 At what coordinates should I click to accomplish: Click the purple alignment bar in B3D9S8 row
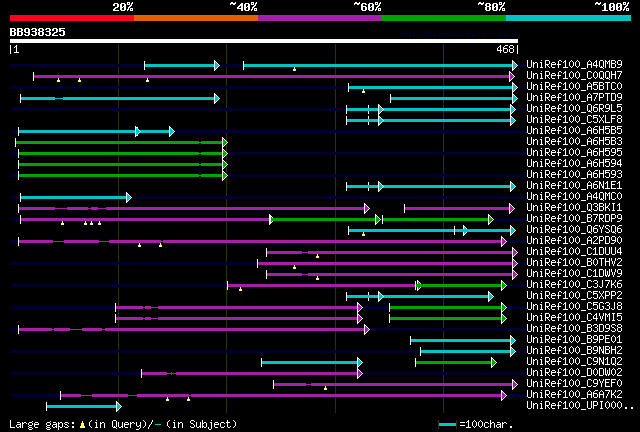click(194, 330)
